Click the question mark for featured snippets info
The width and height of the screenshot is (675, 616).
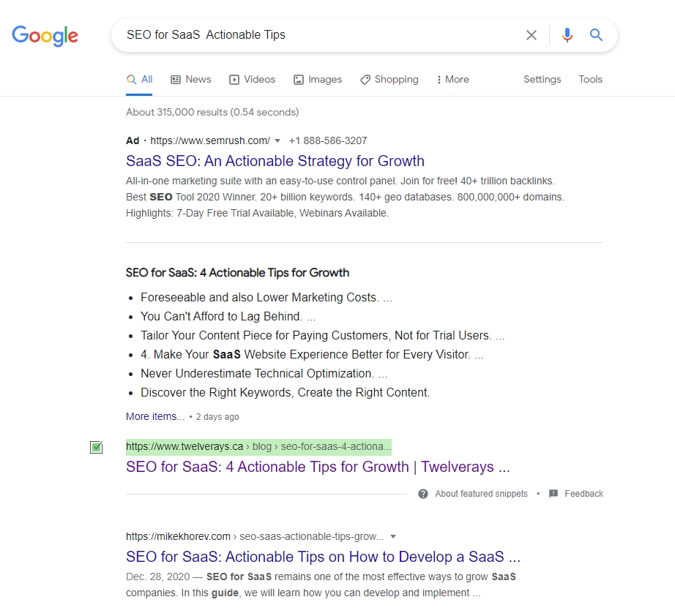tap(423, 494)
